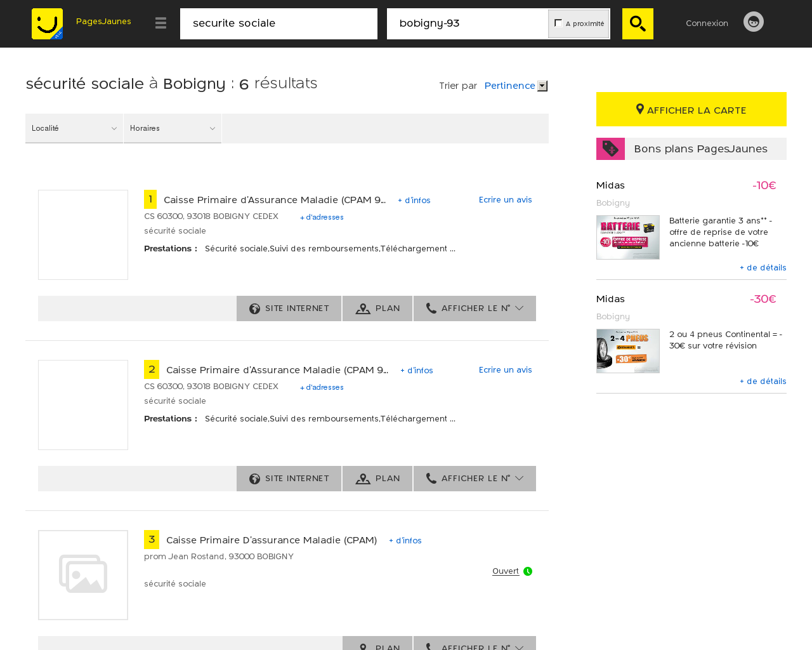Expand result 1 phone number chevron
Viewport: 812px width, 650px height.
pos(519,308)
